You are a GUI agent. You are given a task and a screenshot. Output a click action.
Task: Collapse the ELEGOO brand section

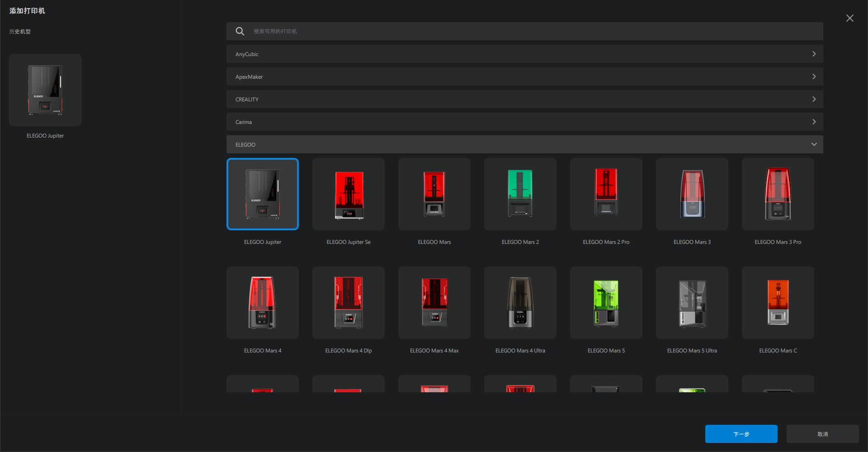coord(524,144)
